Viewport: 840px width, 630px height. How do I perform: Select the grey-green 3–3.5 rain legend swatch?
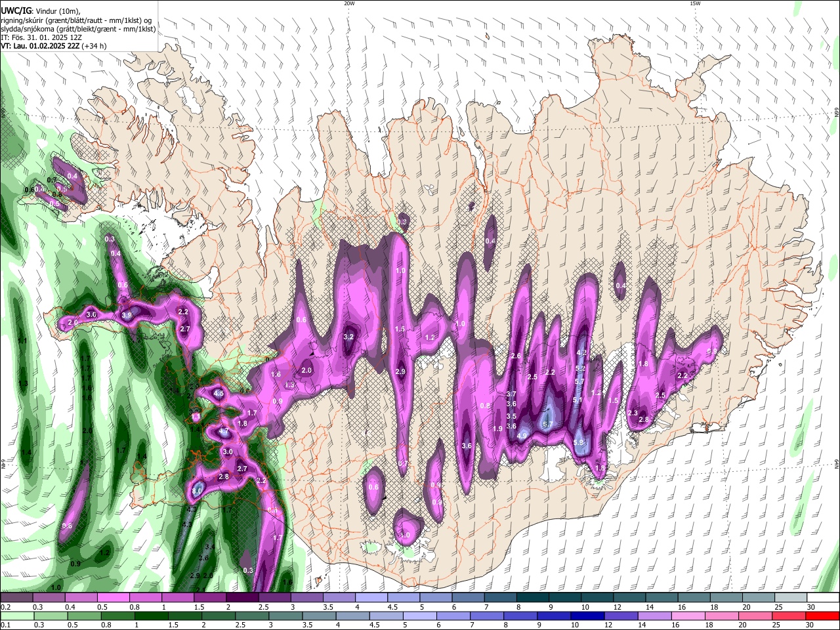(286, 616)
